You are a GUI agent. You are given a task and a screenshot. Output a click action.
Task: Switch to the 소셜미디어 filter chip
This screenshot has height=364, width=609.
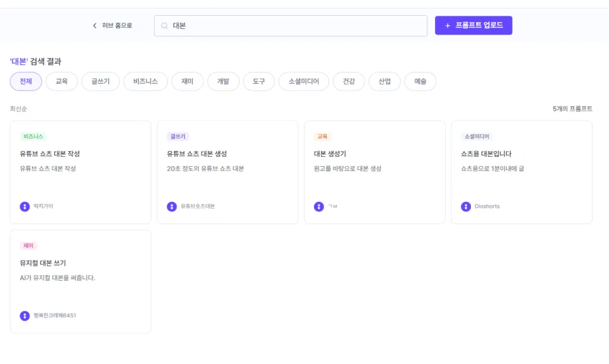[304, 81]
